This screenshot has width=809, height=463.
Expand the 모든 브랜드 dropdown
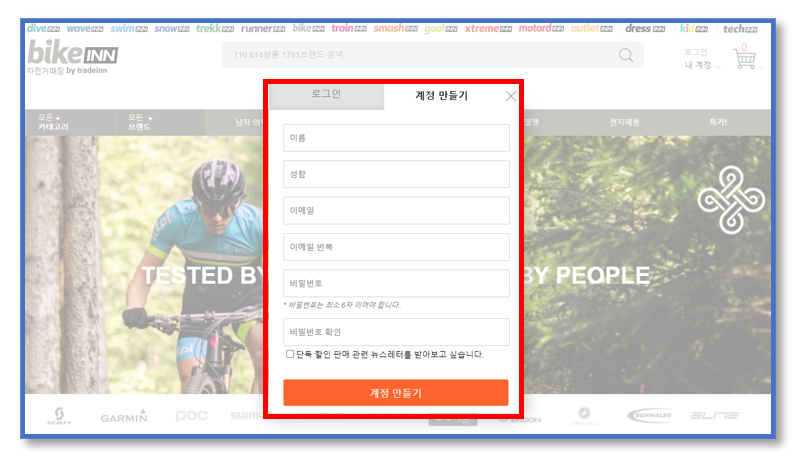[x=140, y=122]
